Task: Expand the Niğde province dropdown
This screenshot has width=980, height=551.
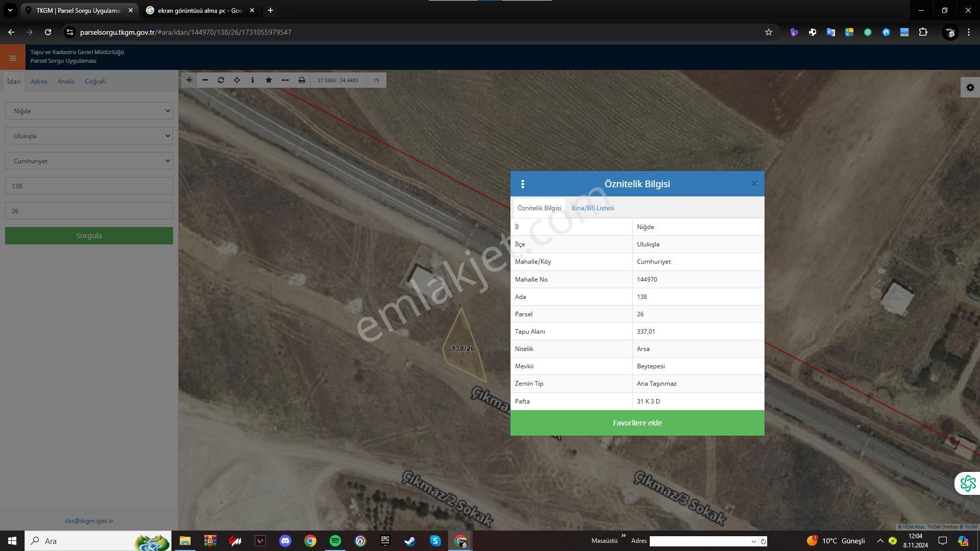Action: (x=89, y=111)
